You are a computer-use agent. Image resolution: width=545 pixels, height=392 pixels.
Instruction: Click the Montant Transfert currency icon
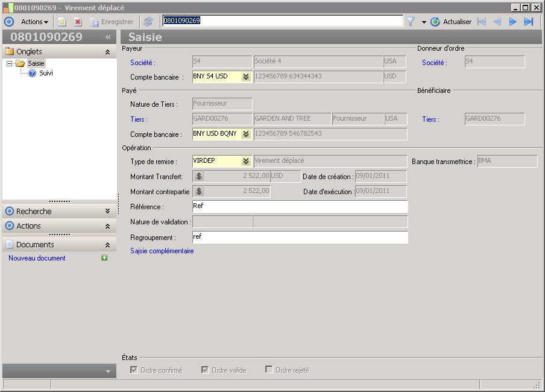point(199,176)
